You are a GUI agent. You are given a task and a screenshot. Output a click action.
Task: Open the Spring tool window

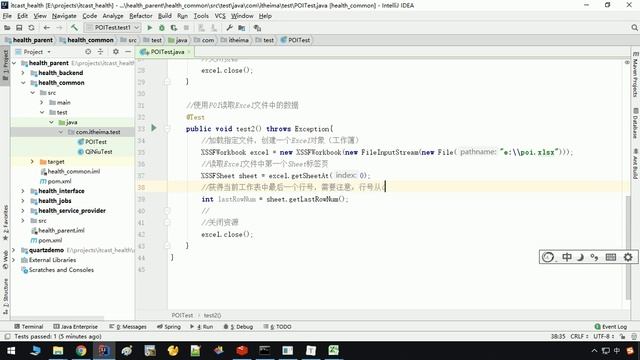(x=169, y=327)
